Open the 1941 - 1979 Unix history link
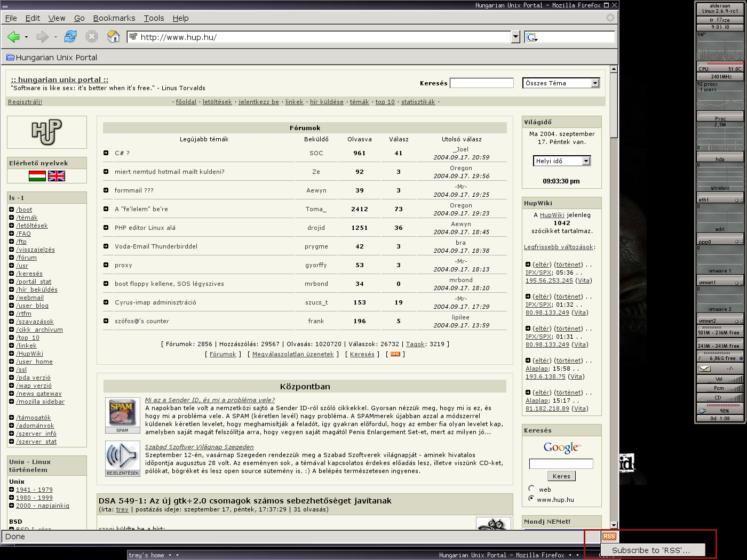Image resolution: width=747 pixels, height=560 pixels. tap(34, 490)
